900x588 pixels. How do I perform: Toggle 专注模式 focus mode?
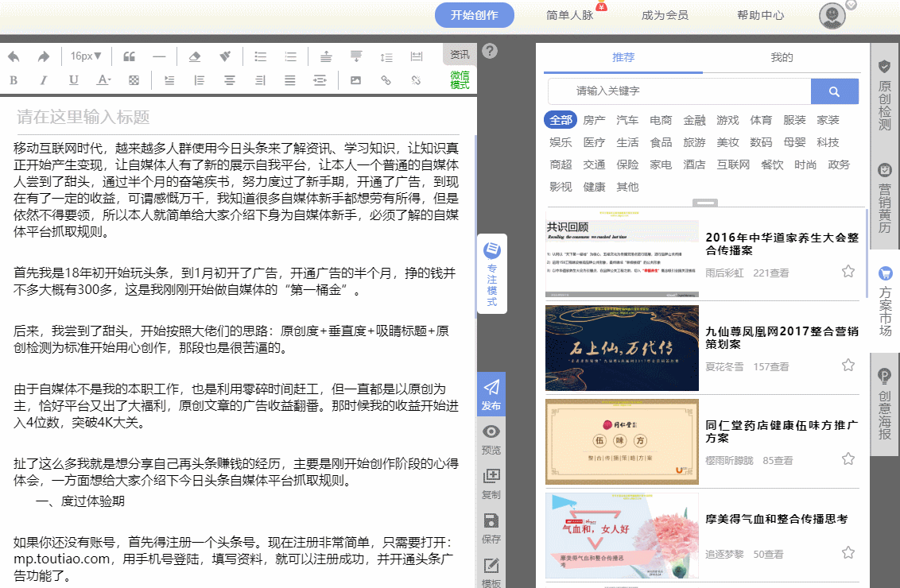[492, 273]
